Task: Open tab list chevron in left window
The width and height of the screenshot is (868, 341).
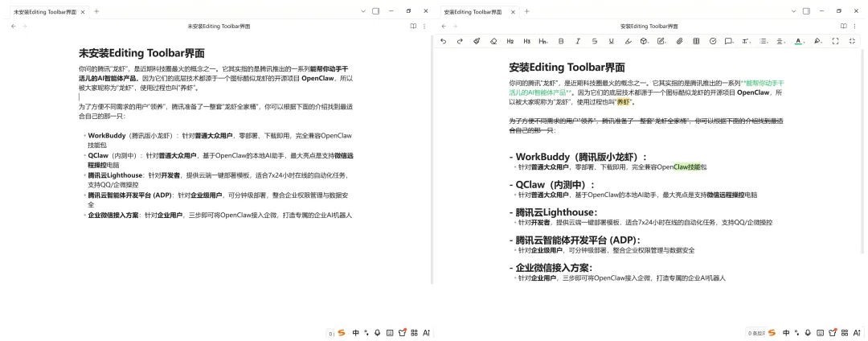Action: (x=364, y=11)
